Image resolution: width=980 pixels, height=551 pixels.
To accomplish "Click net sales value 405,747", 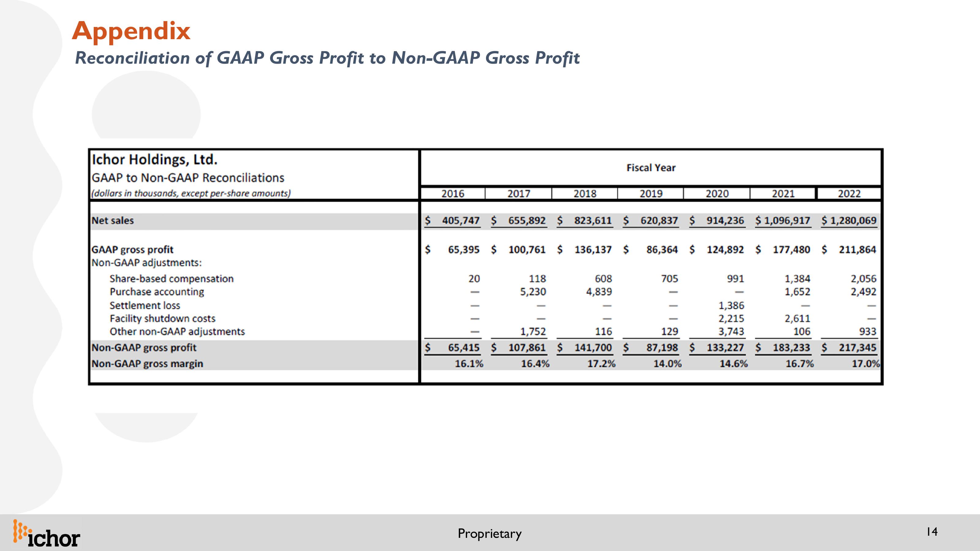I will [461, 220].
